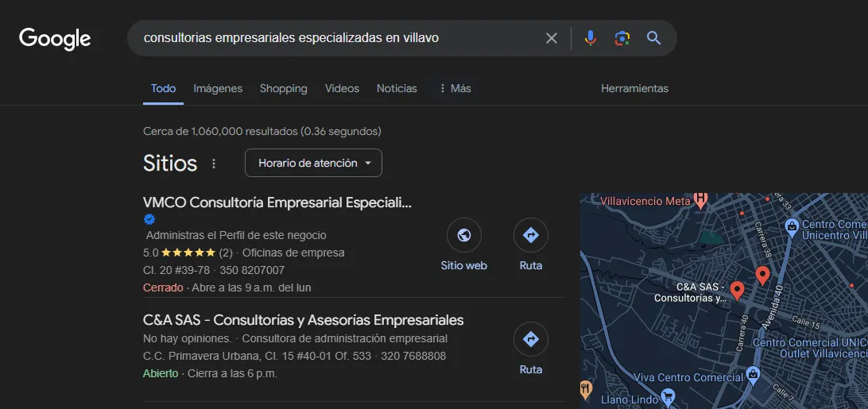This screenshot has height=409, width=868.
Task: Open VMCO Sitio web globe icon
Action: click(464, 235)
